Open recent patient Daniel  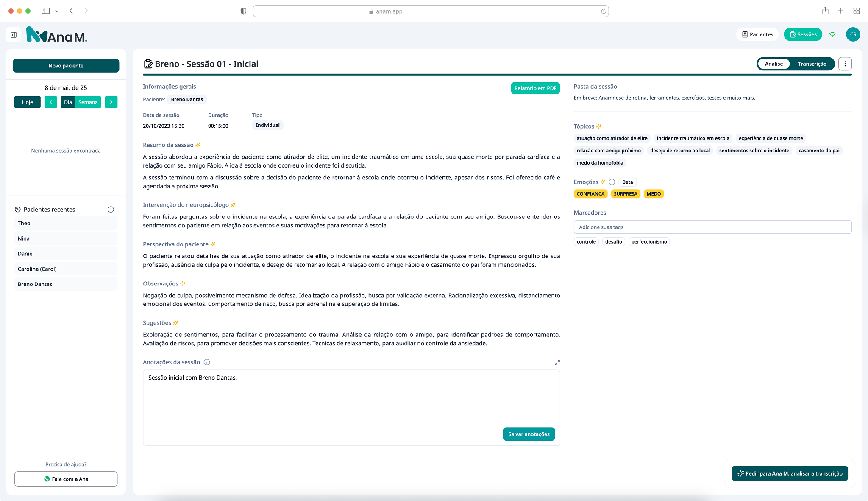pyautogui.click(x=66, y=254)
